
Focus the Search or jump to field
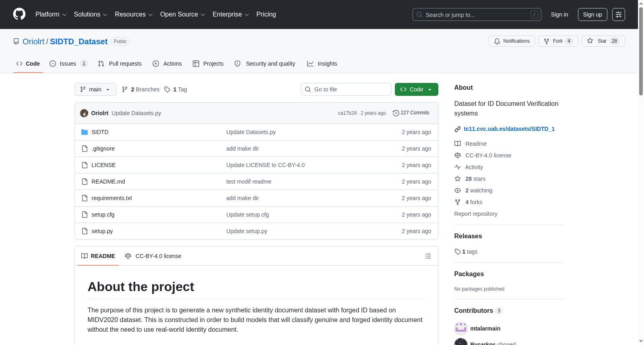coord(477,14)
